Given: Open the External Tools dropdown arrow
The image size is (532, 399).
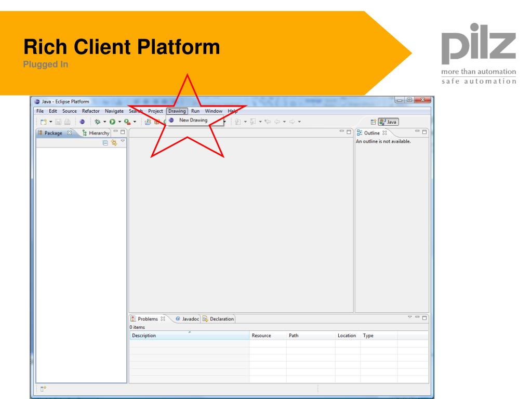Looking at the screenshot, I should click(x=135, y=122).
